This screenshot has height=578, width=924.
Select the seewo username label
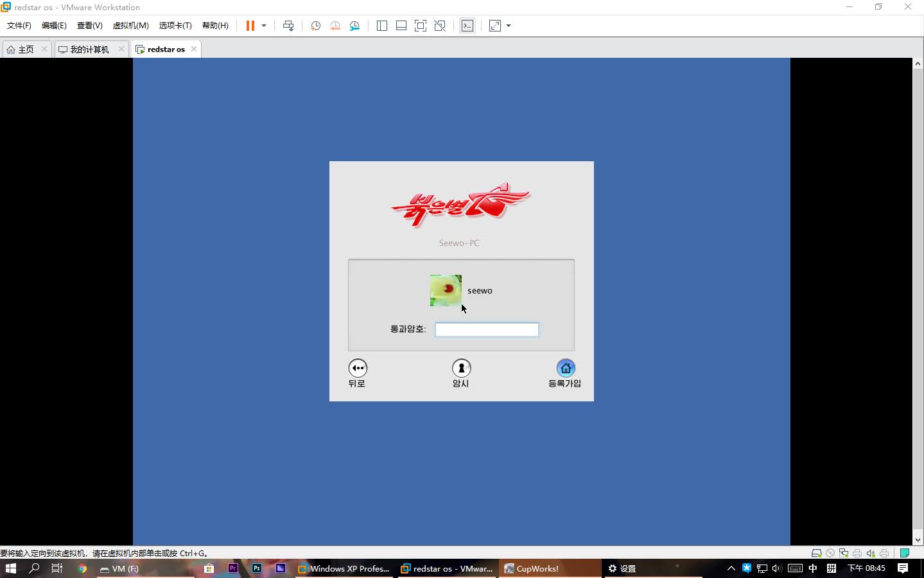(480, 291)
